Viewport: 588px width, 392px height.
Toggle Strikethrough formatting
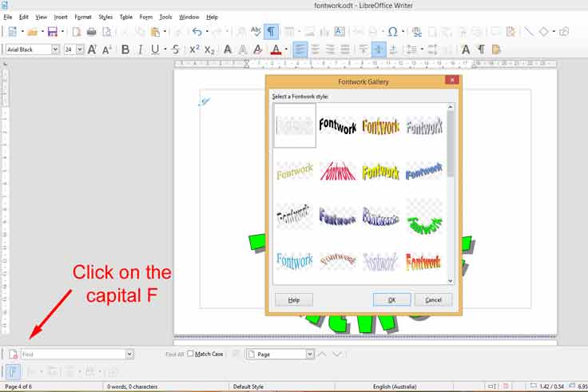(176, 49)
